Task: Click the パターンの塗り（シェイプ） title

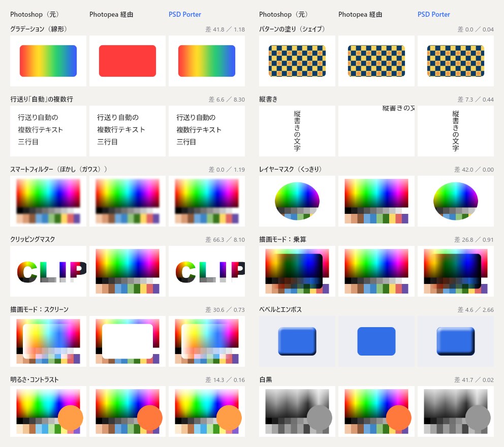Action: click(292, 29)
